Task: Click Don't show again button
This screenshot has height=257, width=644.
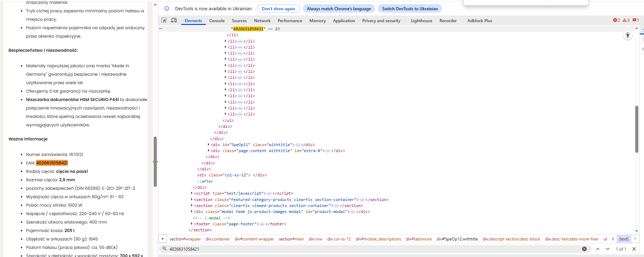Action: [x=278, y=9]
